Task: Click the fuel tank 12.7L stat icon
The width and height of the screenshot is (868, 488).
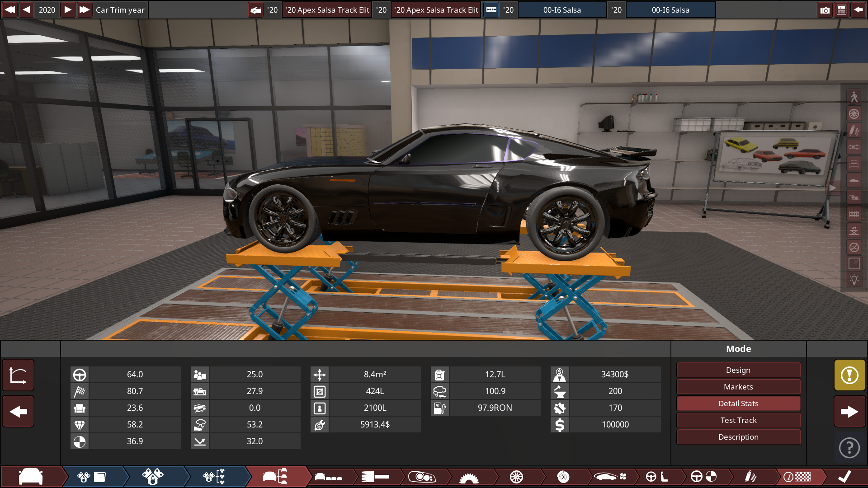Action: point(440,375)
